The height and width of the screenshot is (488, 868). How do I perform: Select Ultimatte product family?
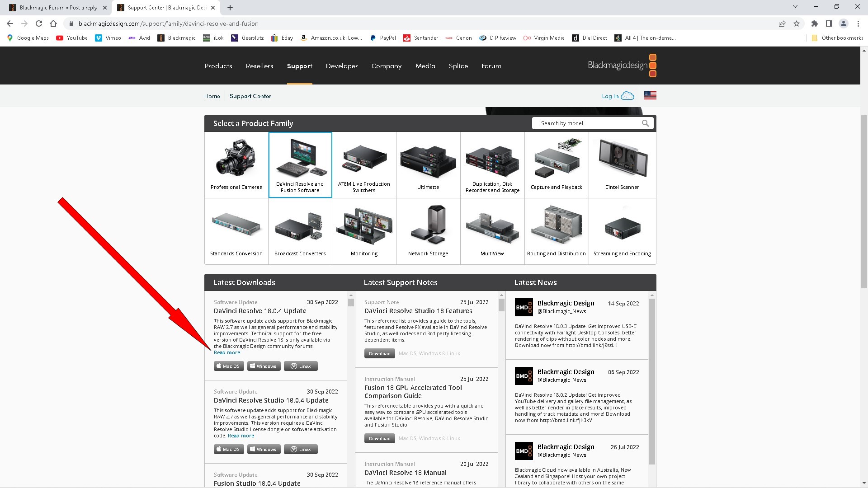[x=428, y=165]
